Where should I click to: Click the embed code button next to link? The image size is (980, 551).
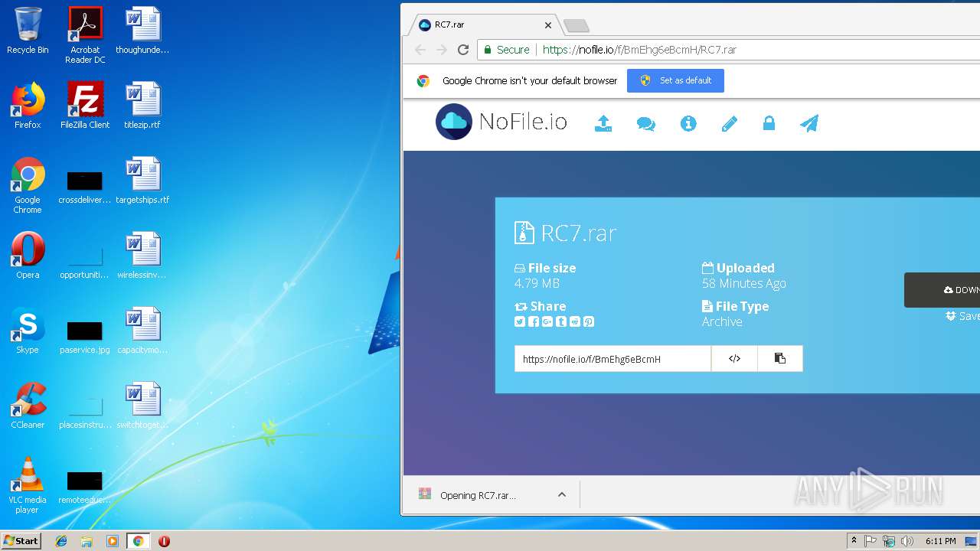click(x=734, y=358)
